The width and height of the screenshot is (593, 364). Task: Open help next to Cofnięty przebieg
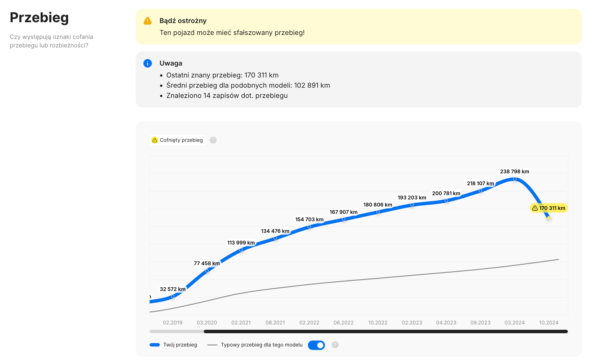(x=213, y=140)
